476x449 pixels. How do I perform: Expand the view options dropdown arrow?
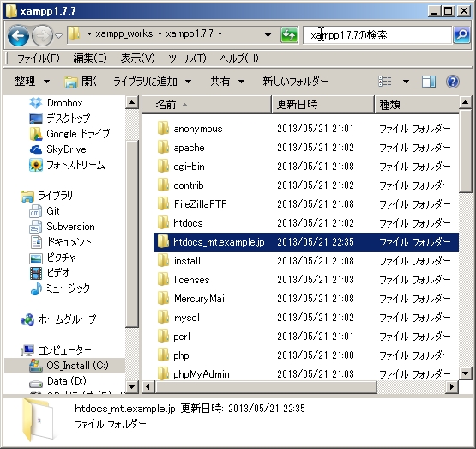pos(406,82)
